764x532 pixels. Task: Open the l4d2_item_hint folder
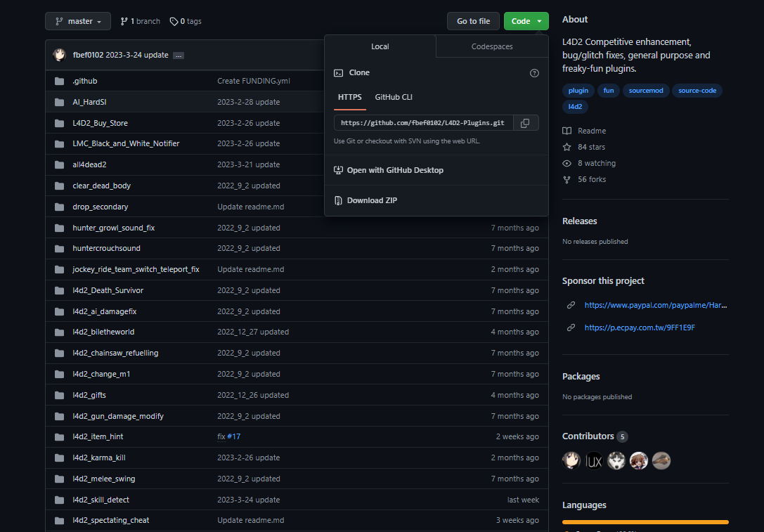(98, 436)
